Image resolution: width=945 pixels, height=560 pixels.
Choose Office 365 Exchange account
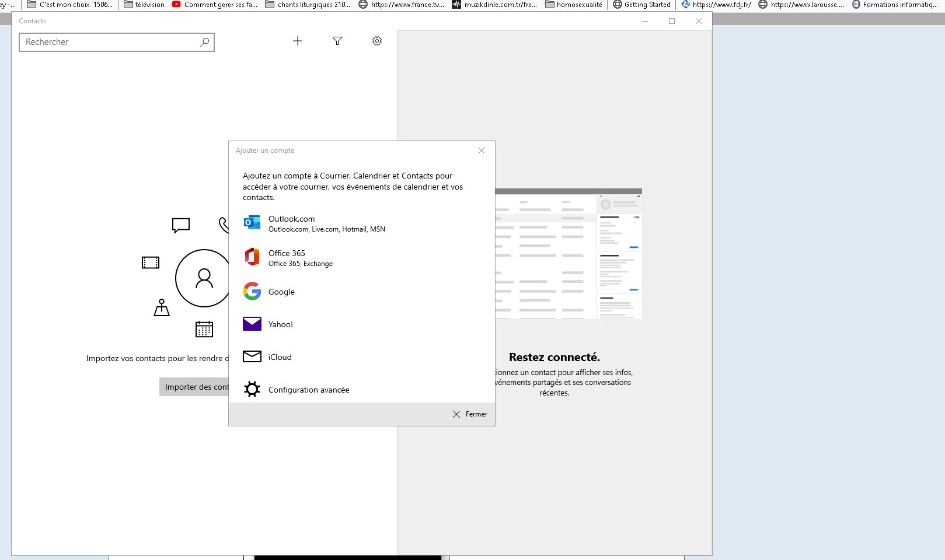point(362,258)
